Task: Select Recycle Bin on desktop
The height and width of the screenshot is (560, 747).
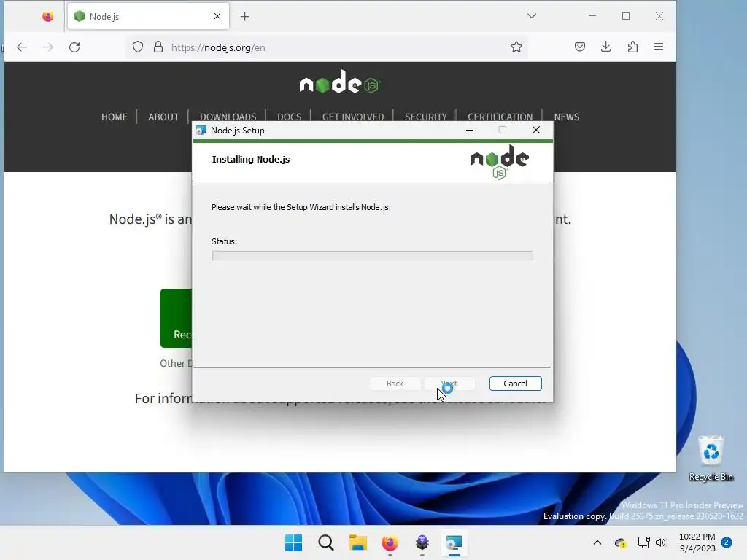Action: click(711, 459)
